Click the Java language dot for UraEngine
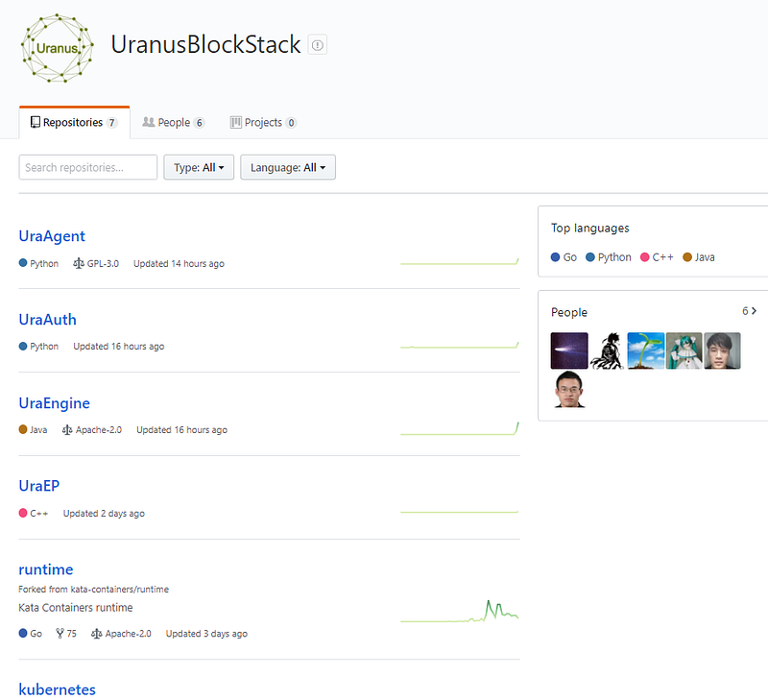 point(23,429)
